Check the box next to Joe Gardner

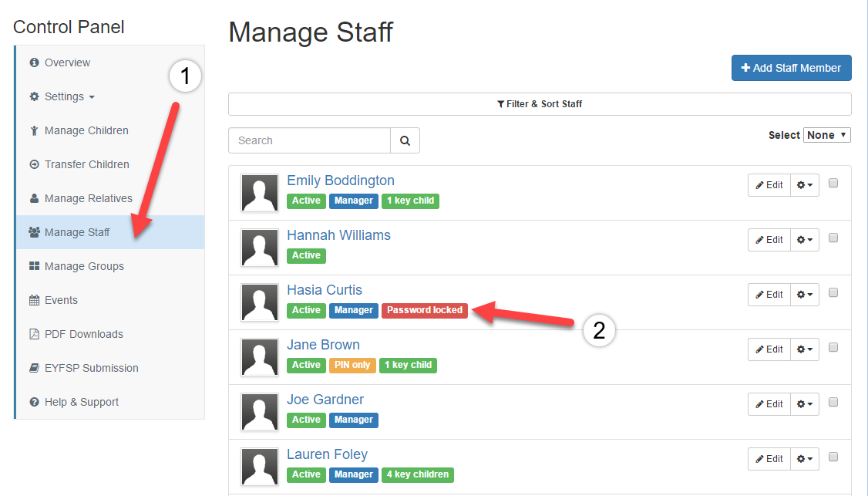click(x=833, y=403)
